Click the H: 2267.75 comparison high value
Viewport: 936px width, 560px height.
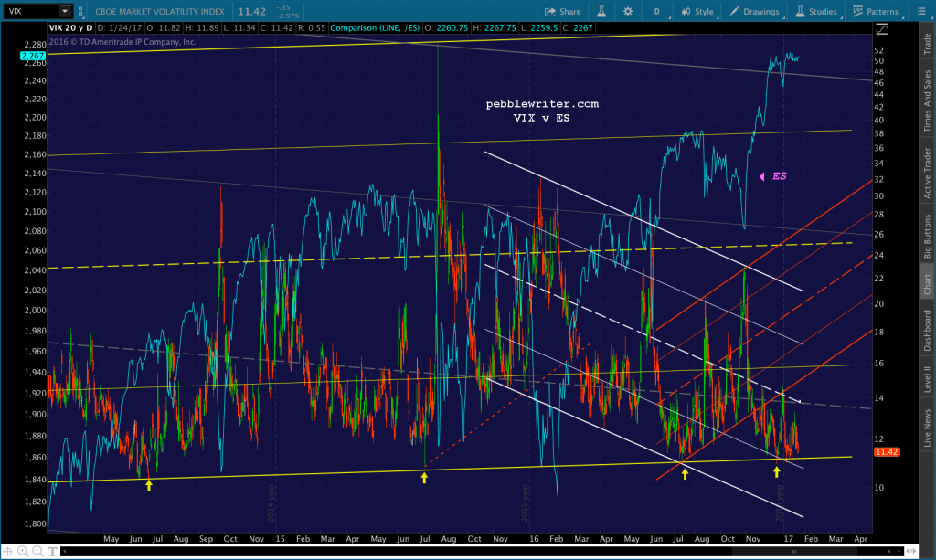pyautogui.click(x=495, y=28)
